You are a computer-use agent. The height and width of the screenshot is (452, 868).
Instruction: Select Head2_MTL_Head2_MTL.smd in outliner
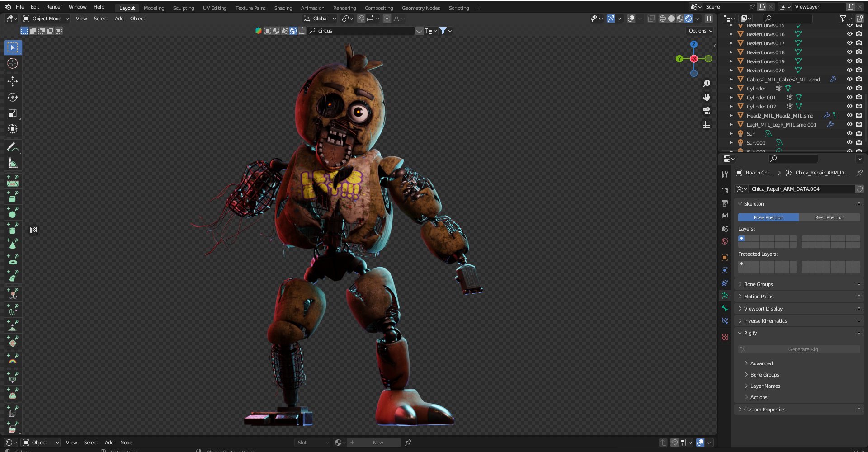pos(780,116)
